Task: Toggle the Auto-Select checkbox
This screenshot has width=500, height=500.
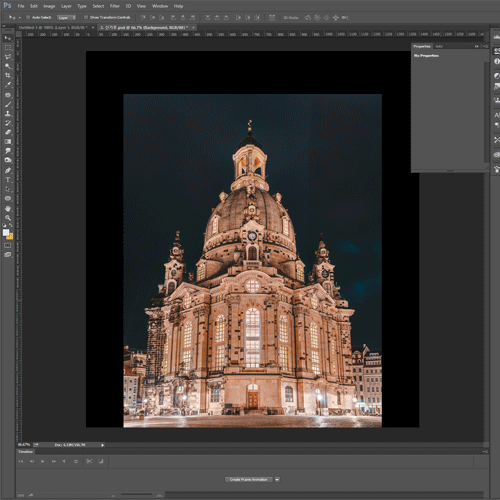Action: [x=28, y=17]
